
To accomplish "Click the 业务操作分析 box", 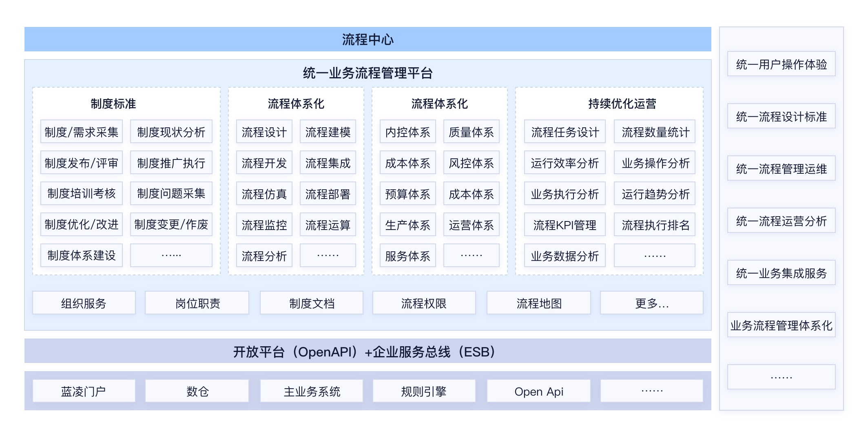I will click(655, 163).
